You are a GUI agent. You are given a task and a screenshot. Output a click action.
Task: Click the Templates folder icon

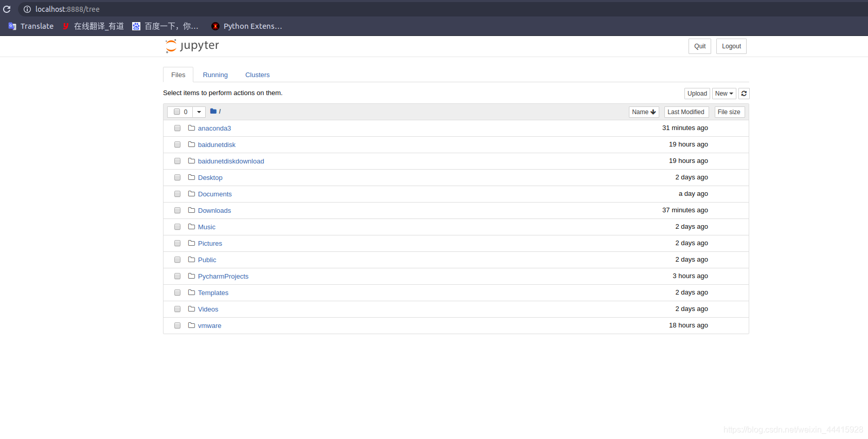[191, 292]
